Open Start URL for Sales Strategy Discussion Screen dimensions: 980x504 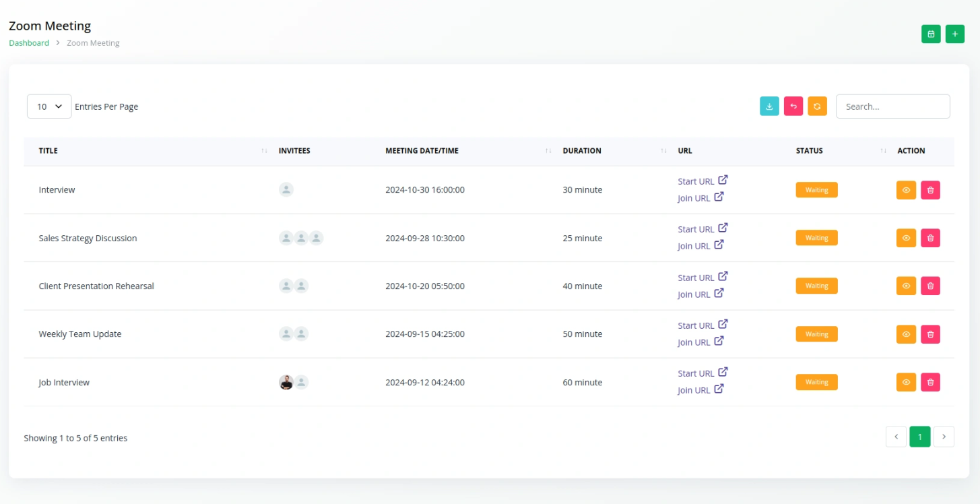(703, 229)
